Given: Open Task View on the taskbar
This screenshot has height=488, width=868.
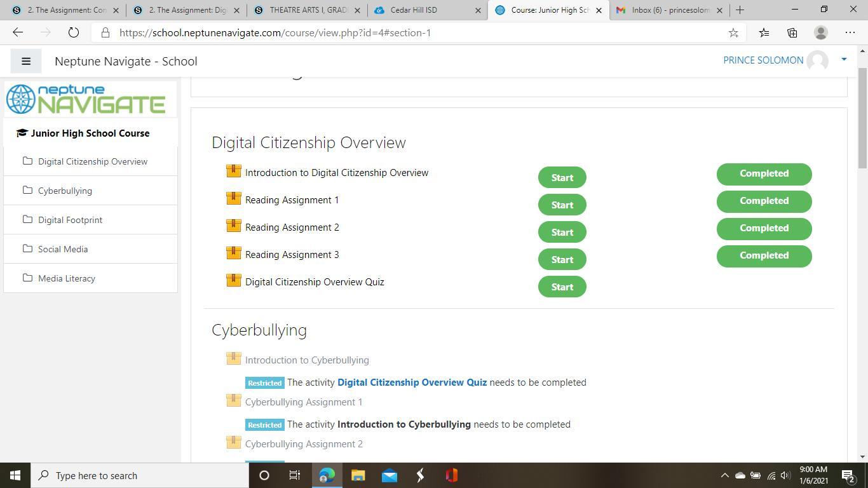Looking at the screenshot, I should (x=295, y=475).
